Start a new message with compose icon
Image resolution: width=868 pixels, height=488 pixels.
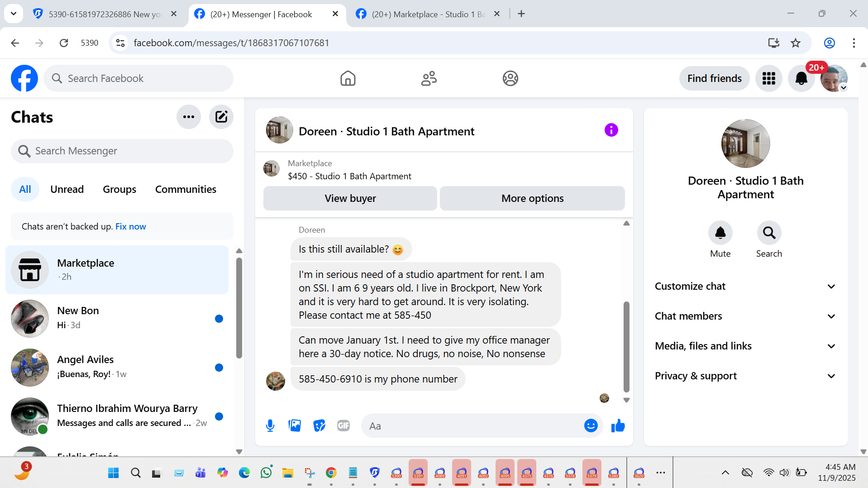point(221,117)
